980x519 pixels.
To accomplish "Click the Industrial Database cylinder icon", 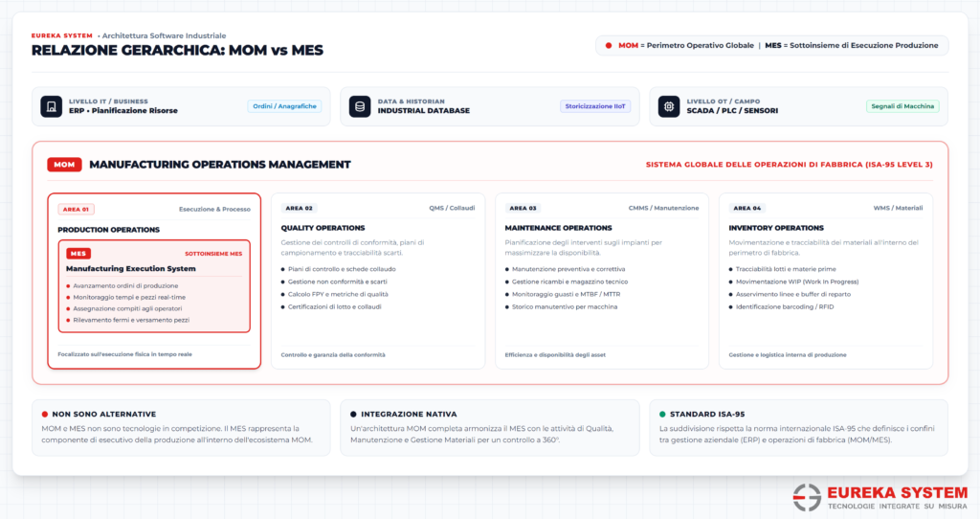I will 360,106.
